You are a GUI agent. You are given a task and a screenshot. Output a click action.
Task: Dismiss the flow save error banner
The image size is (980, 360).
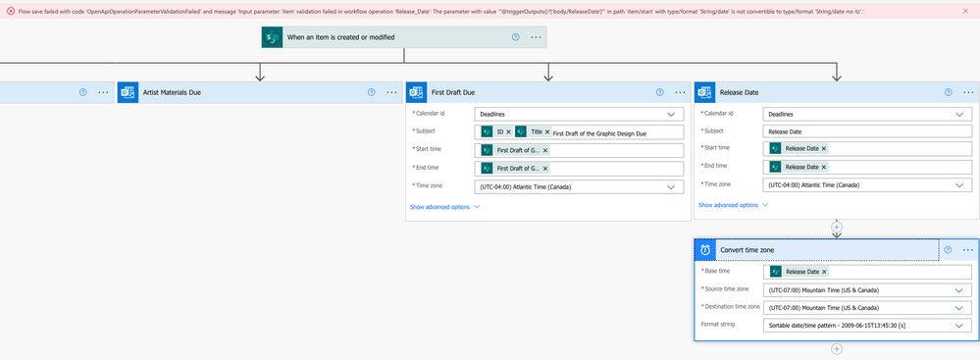(967, 11)
